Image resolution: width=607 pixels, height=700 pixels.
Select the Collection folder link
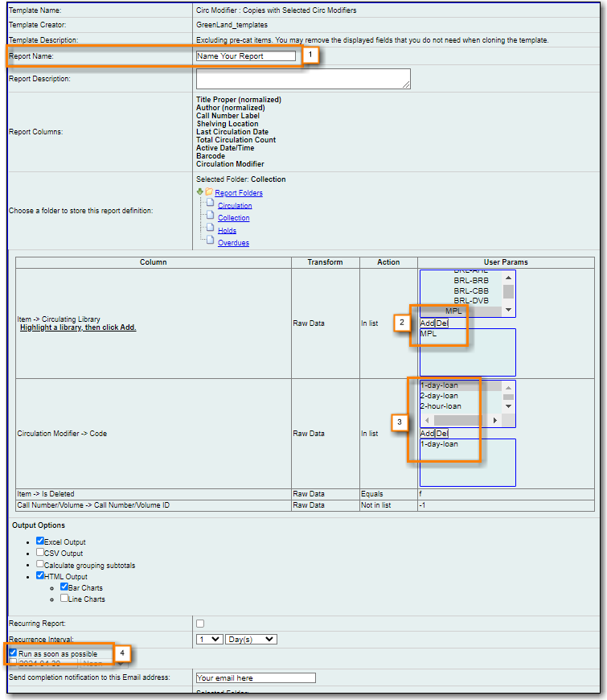coord(234,218)
